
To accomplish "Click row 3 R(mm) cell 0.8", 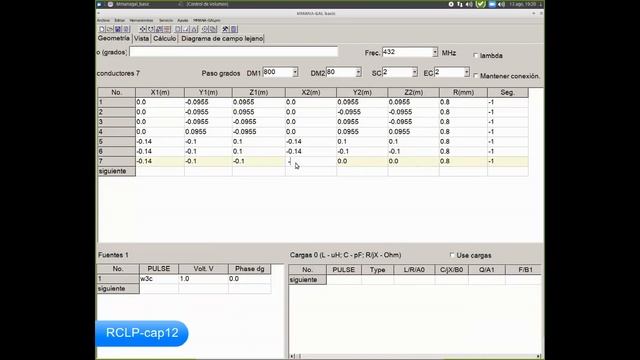I will [463, 122].
